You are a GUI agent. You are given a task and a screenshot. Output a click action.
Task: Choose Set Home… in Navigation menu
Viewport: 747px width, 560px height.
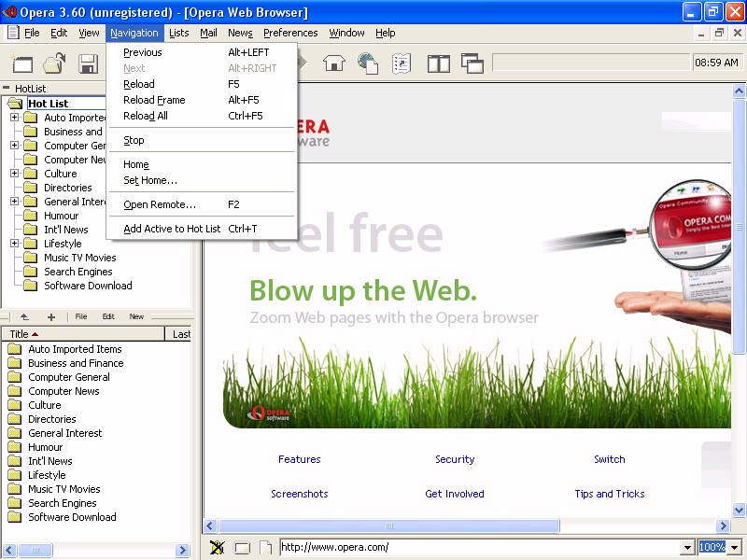[203, 180]
